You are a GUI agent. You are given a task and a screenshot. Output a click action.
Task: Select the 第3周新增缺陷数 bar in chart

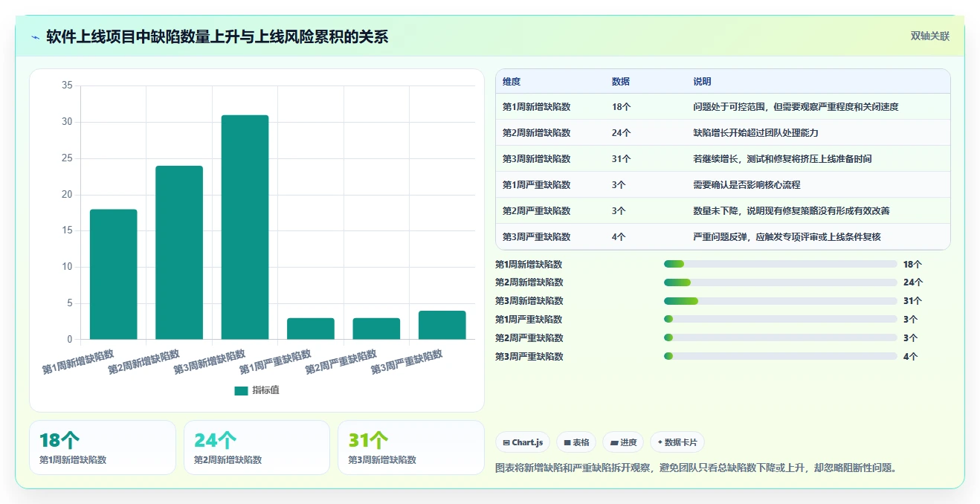pyautogui.click(x=245, y=227)
